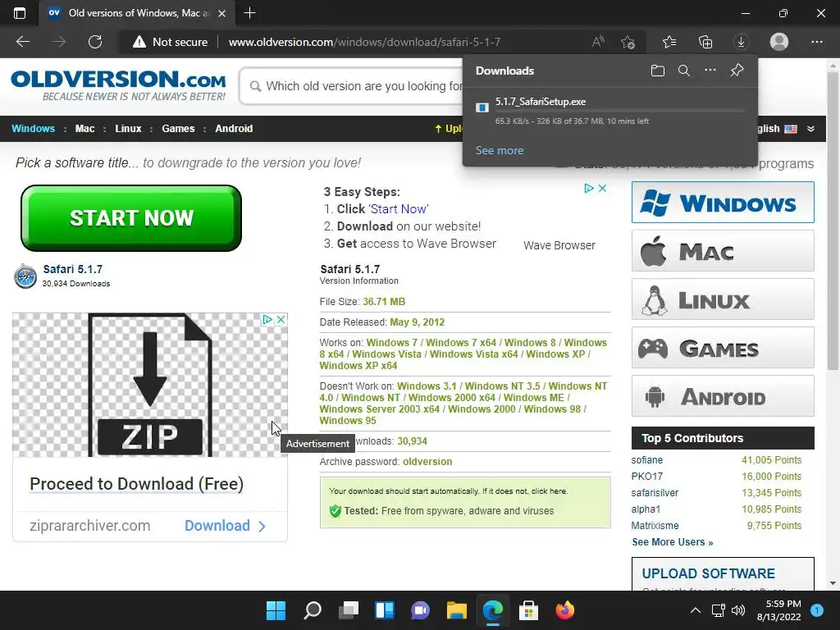This screenshot has height=630, width=840.
Task: Open a new browser tab
Action: [249, 13]
